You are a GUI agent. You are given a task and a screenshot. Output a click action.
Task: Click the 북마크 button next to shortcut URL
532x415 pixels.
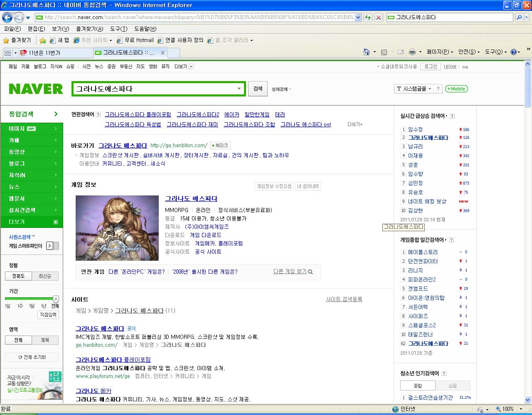(x=220, y=146)
